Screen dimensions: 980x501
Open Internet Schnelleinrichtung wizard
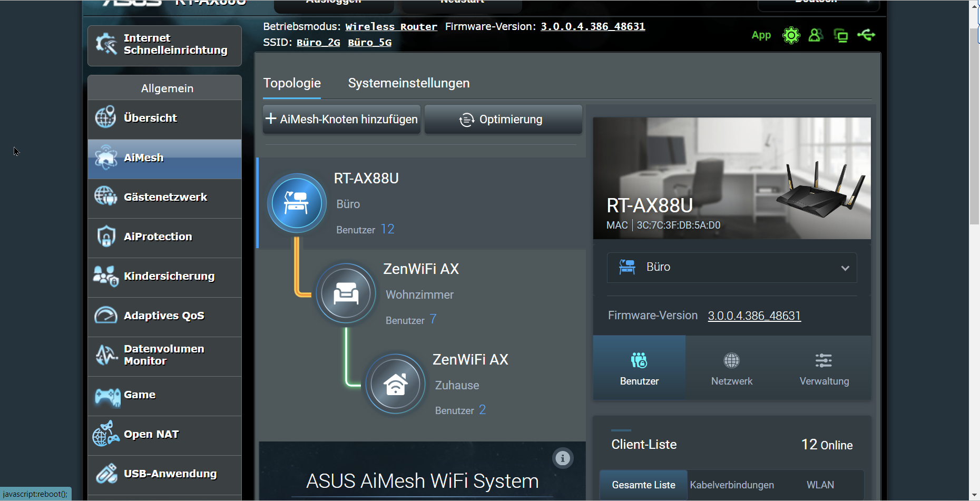coord(164,45)
